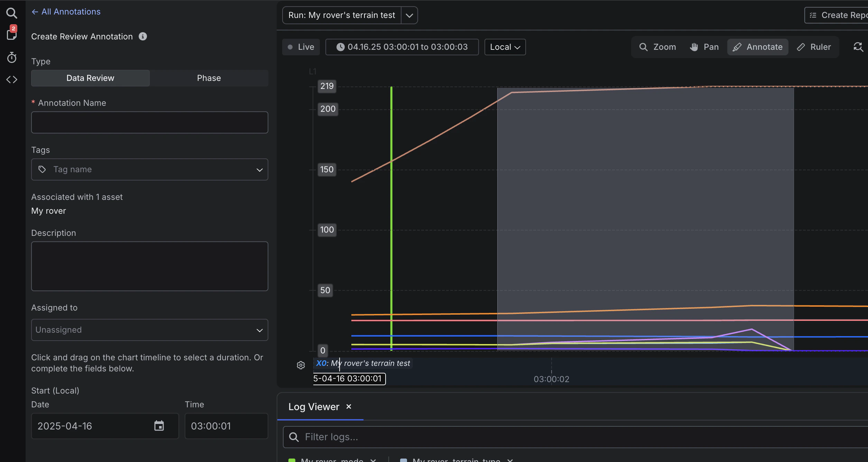The height and width of the screenshot is (462, 868).
Task: Toggle Live mode on
Action: point(301,47)
